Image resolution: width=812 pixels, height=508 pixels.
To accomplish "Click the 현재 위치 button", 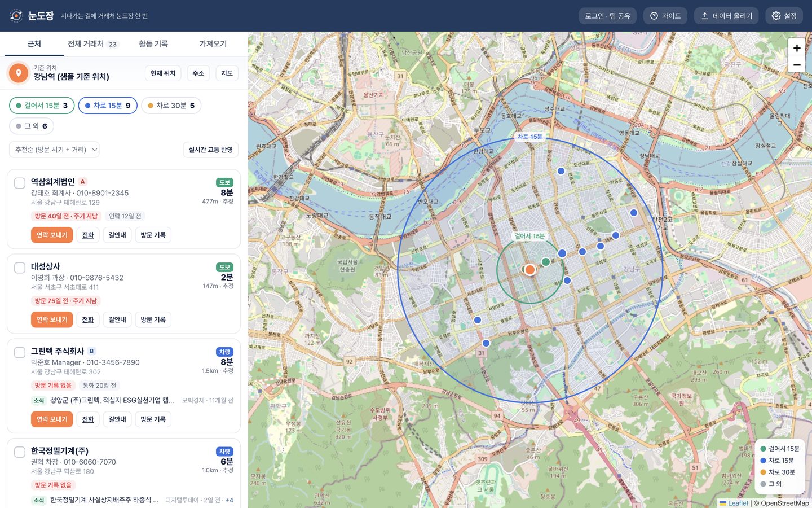I will (x=163, y=73).
